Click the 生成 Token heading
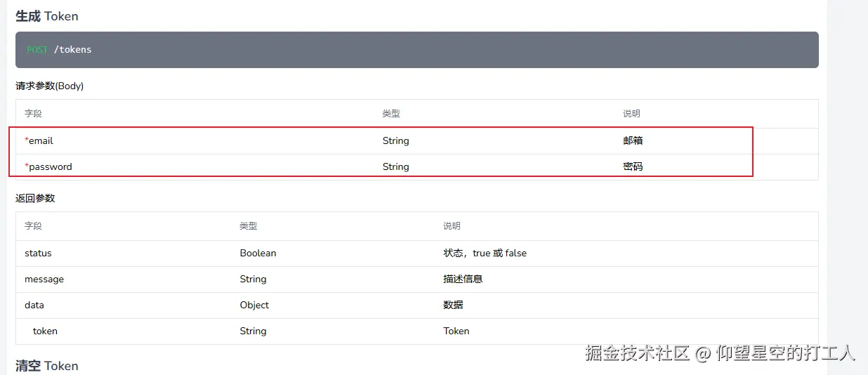The image size is (868, 375). tap(47, 16)
